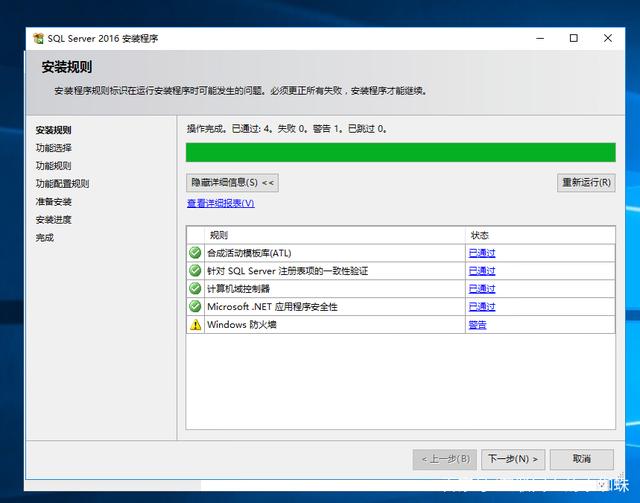Select 安装进度 step in sidebar

pyautogui.click(x=53, y=220)
